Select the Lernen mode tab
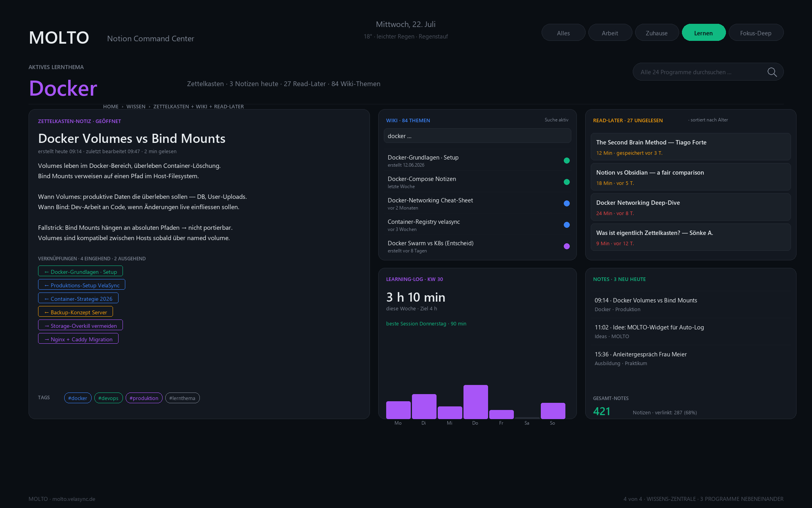812x508 pixels. [703, 33]
